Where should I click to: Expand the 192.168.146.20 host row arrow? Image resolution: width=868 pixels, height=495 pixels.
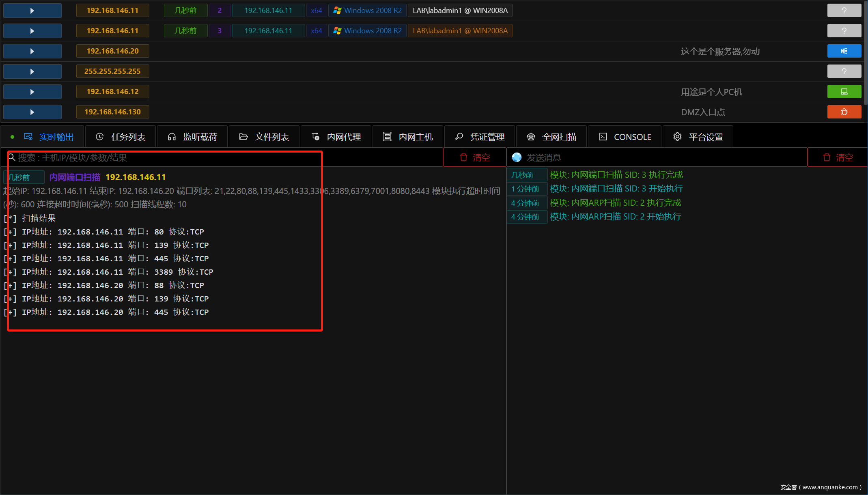pyautogui.click(x=32, y=51)
